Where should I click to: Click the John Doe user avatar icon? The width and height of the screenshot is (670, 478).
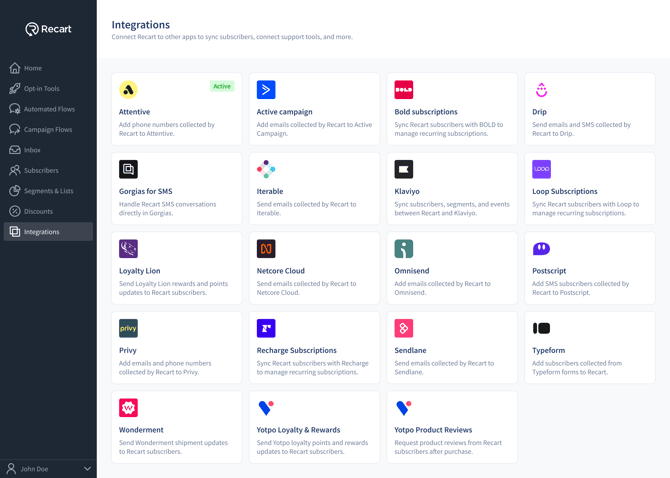pos(12,469)
